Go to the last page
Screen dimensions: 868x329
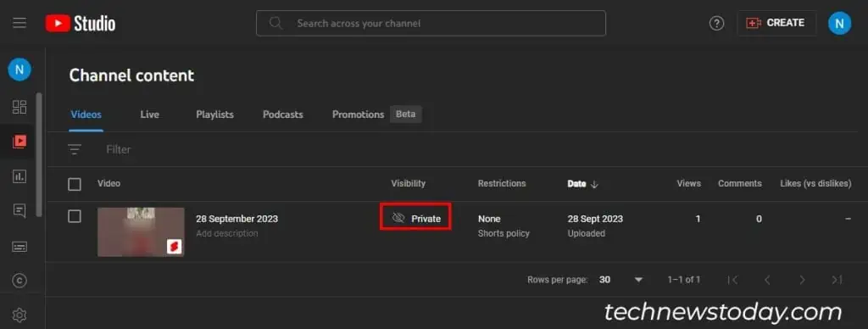click(837, 280)
